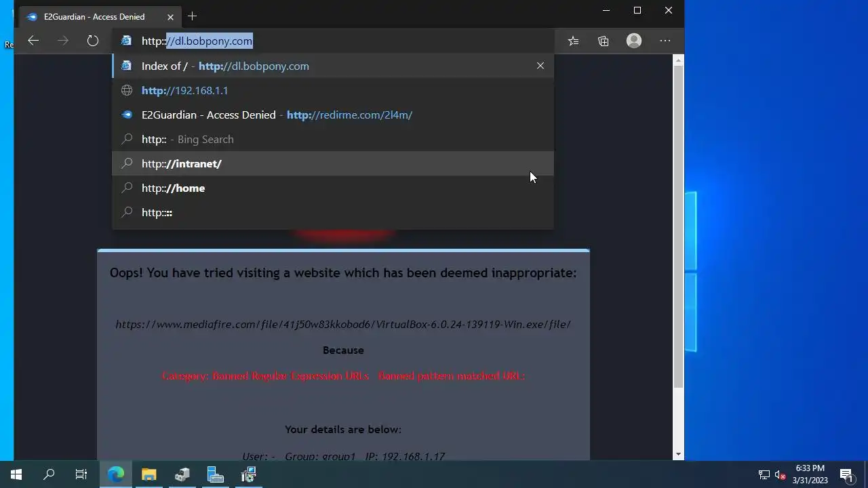This screenshot has width=868, height=488.
Task: Choose the http:: Bing Search suggestion
Action: click(x=333, y=139)
